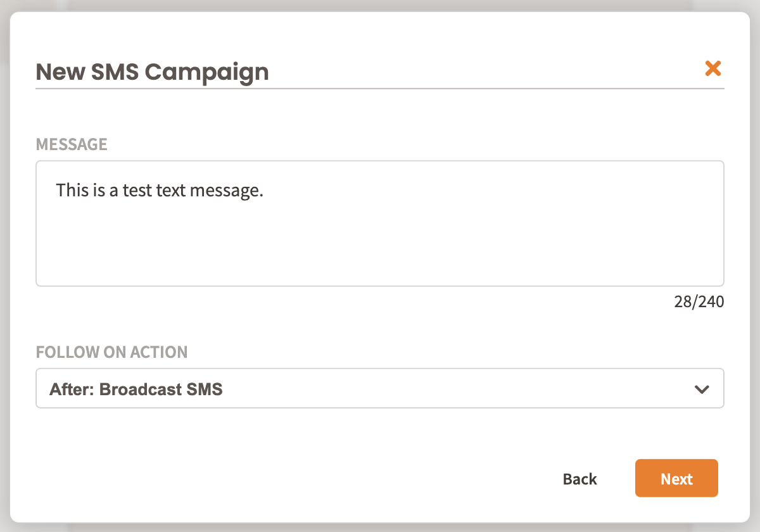Viewport: 760px width, 532px height.
Task: Click the dropdown chevron arrow
Action: pyautogui.click(x=701, y=389)
